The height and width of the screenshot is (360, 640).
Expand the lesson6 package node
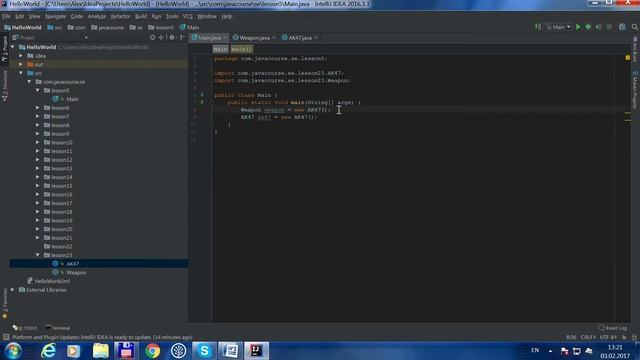pyautogui.click(x=38, y=107)
